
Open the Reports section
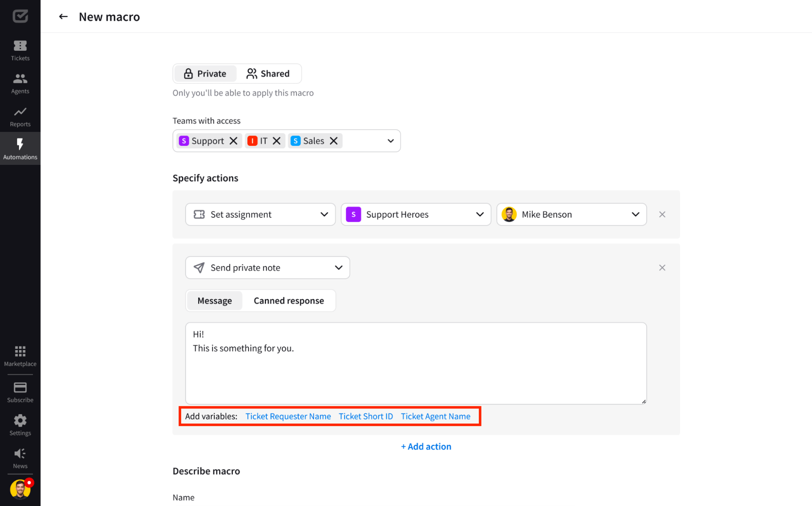click(20, 117)
